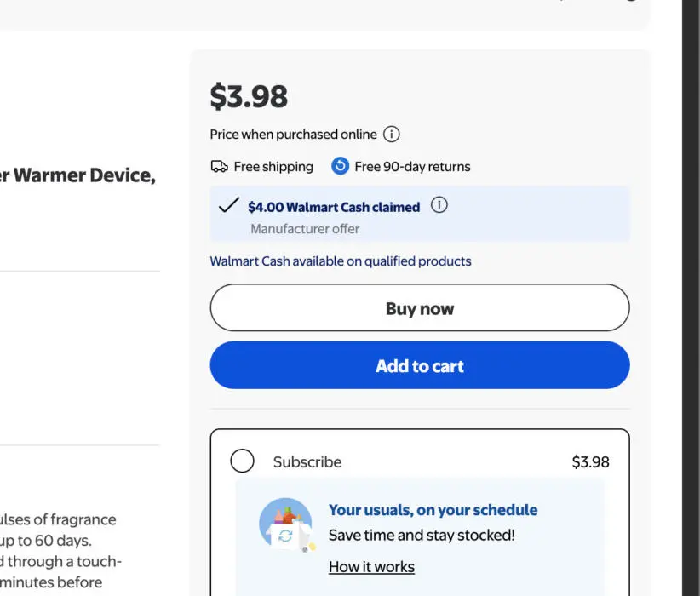The width and height of the screenshot is (700, 596).
Task: Click the $3.98 main price
Action: 250,96
